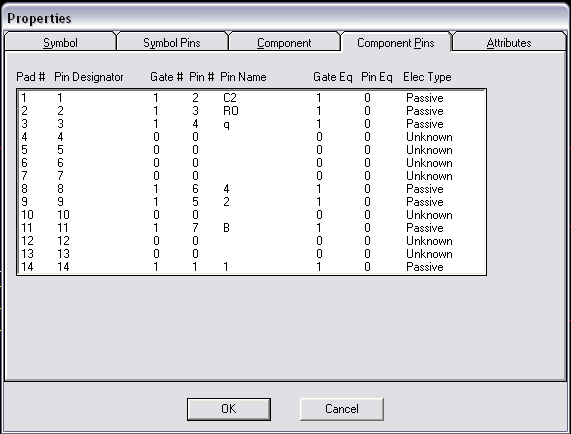Click the Pad # column header
Image resolution: width=571 pixels, height=434 pixels.
tap(31, 77)
